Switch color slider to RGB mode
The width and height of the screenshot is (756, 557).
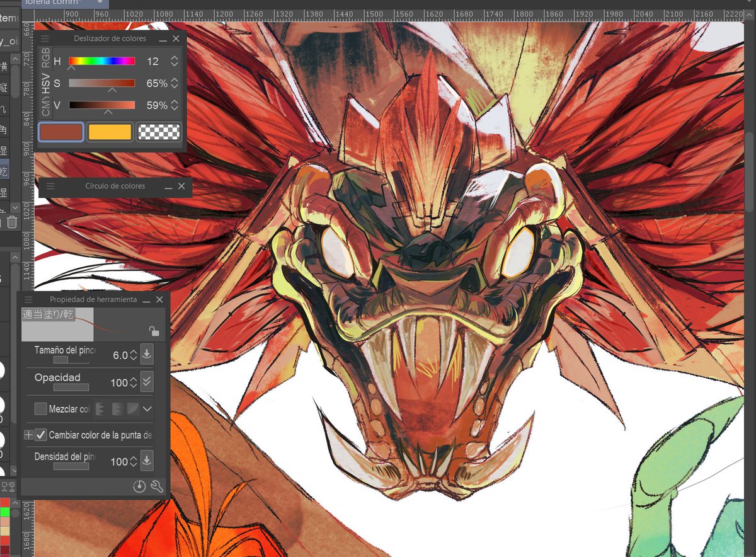point(45,57)
